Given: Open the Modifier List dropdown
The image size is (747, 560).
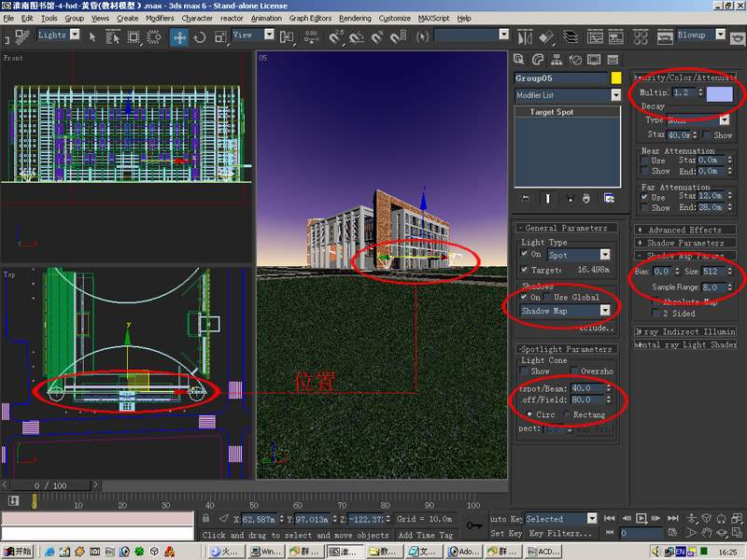Looking at the screenshot, I should pos(616,95).
